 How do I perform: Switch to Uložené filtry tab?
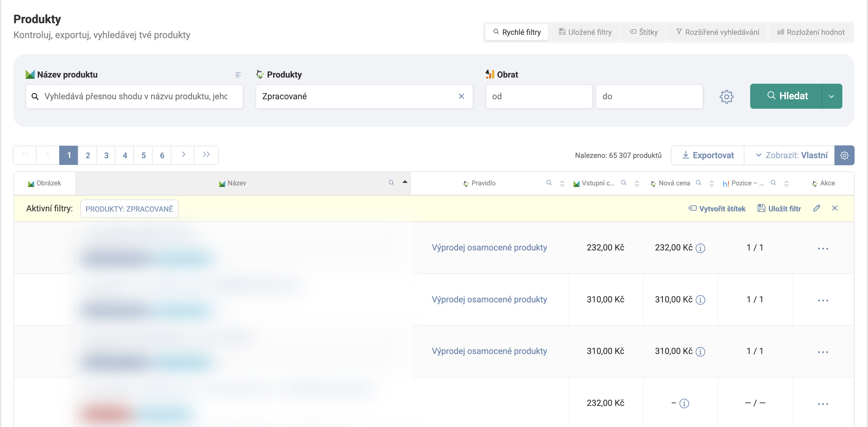tap(585, 32)
